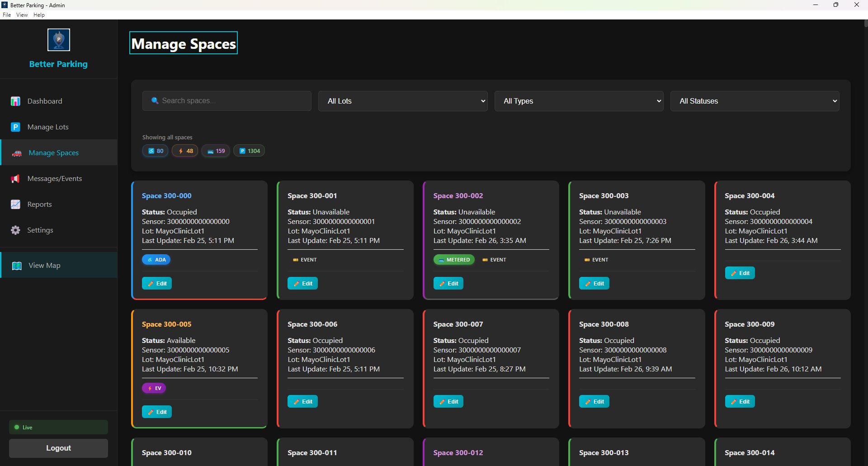The height and width of the screenshot is (466, 868).
Task: Select the Dashboard icon in the sidebar
Action: coord(15,101)
